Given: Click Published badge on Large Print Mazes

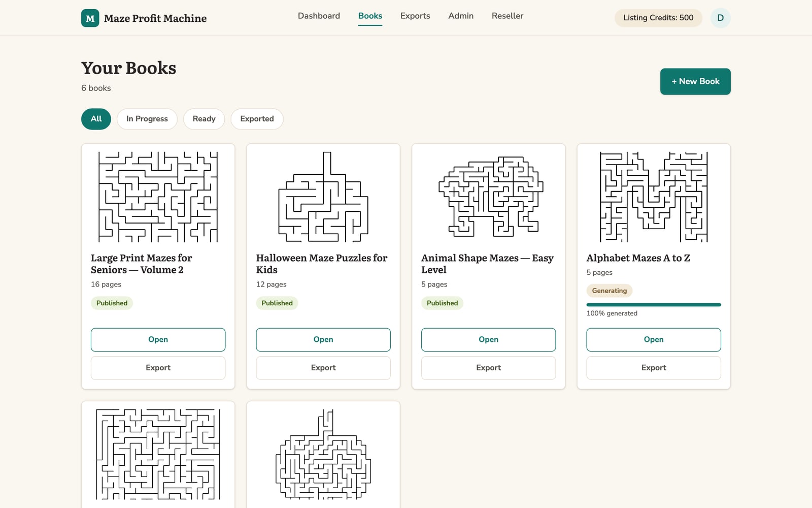Looking at the screenshot, I should point(112,303).
